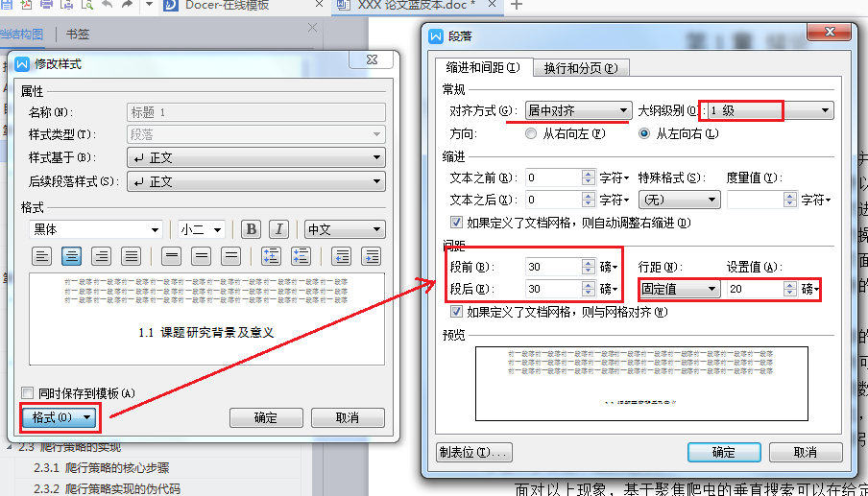The height and width of the screenshot is (496, 868).
Task: Switch to Docer-在线模板 document tab
Action: pos(227,5)
